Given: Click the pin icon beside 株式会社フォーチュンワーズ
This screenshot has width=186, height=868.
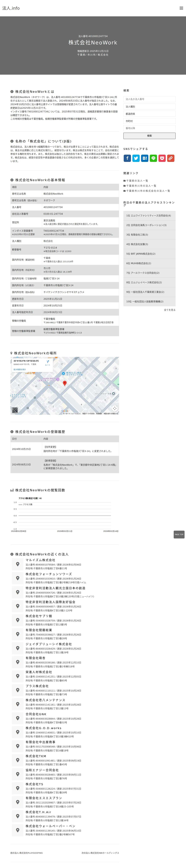Looking at the screenshot, I should [18, 578].
